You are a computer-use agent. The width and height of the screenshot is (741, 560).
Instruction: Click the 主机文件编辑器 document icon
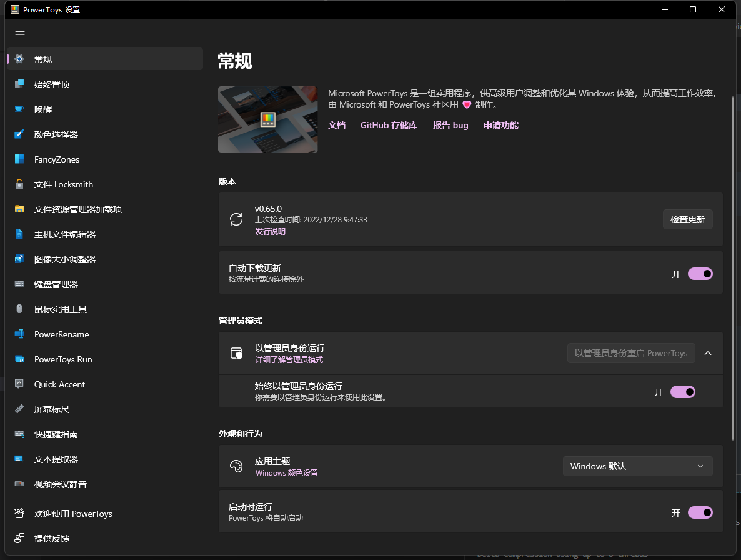pyautogui.click(x=19, y=234)
